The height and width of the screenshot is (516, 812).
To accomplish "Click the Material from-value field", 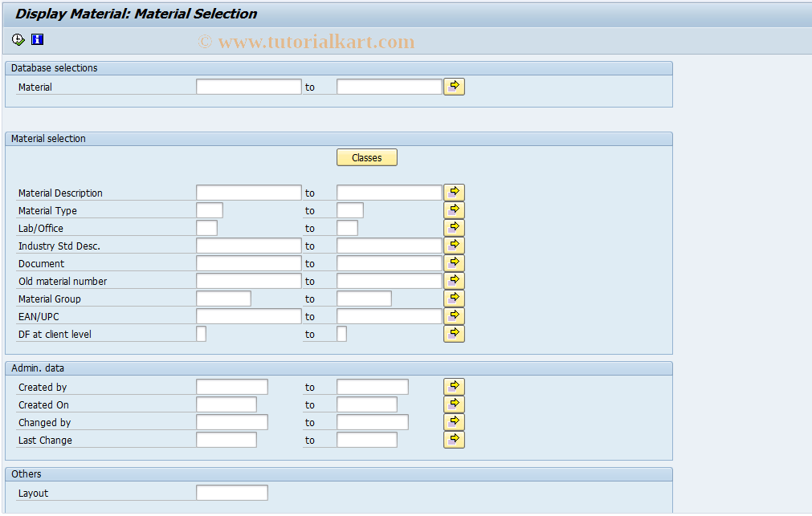I will [247, 86].
